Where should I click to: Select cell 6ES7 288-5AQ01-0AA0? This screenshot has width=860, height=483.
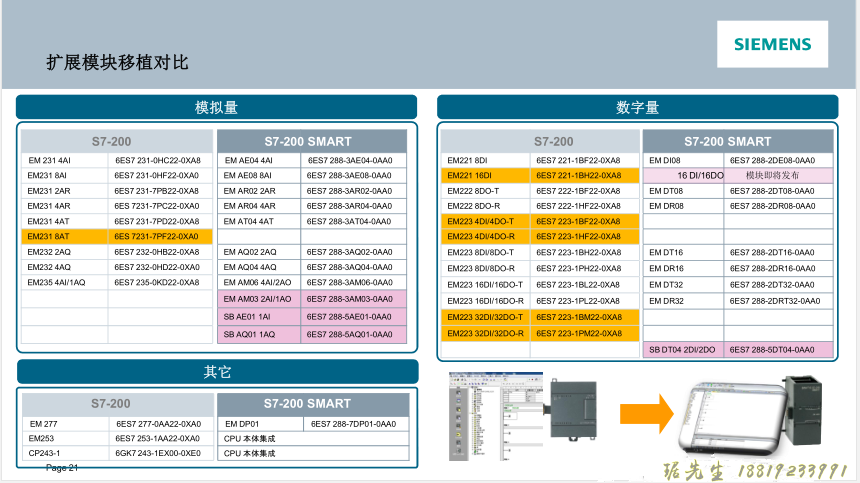(x=354, y=334)
